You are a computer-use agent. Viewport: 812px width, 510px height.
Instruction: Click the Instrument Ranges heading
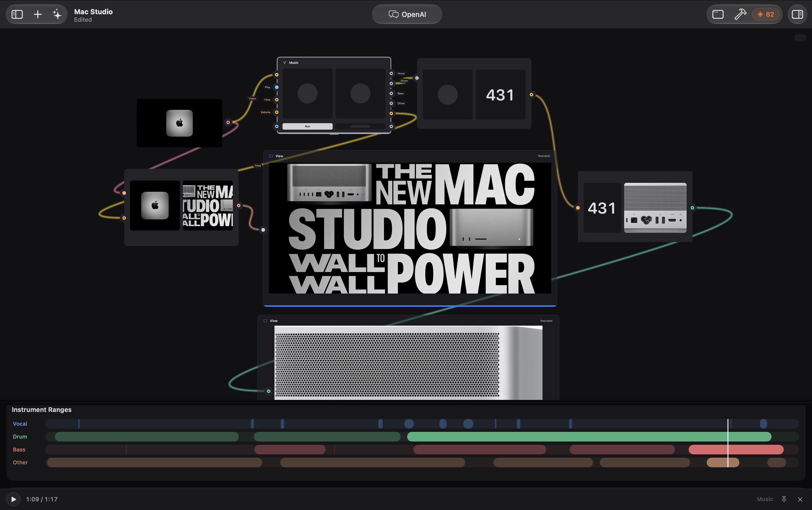[41, 410]
